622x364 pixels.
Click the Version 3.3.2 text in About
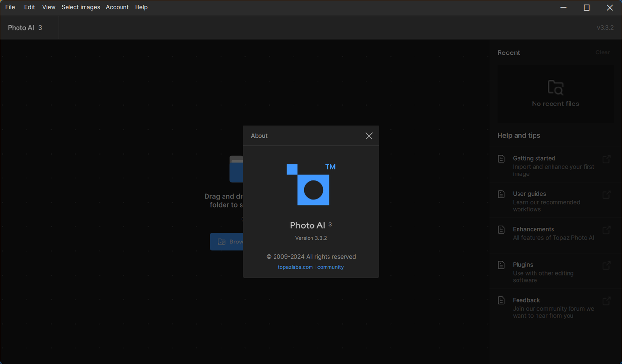[x=311, y=238]
